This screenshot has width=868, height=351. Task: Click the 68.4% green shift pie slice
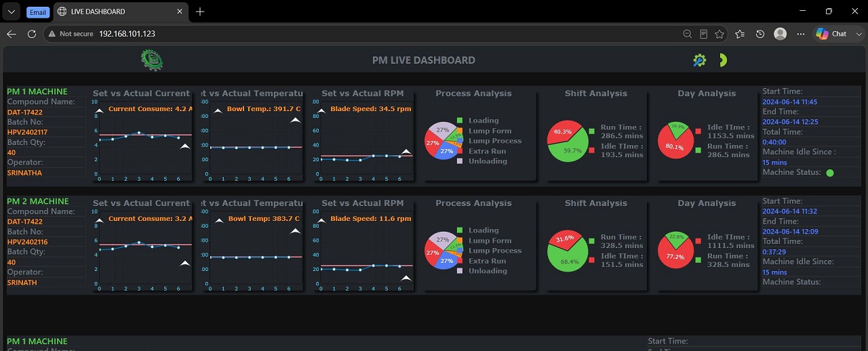tap(568, 260)
